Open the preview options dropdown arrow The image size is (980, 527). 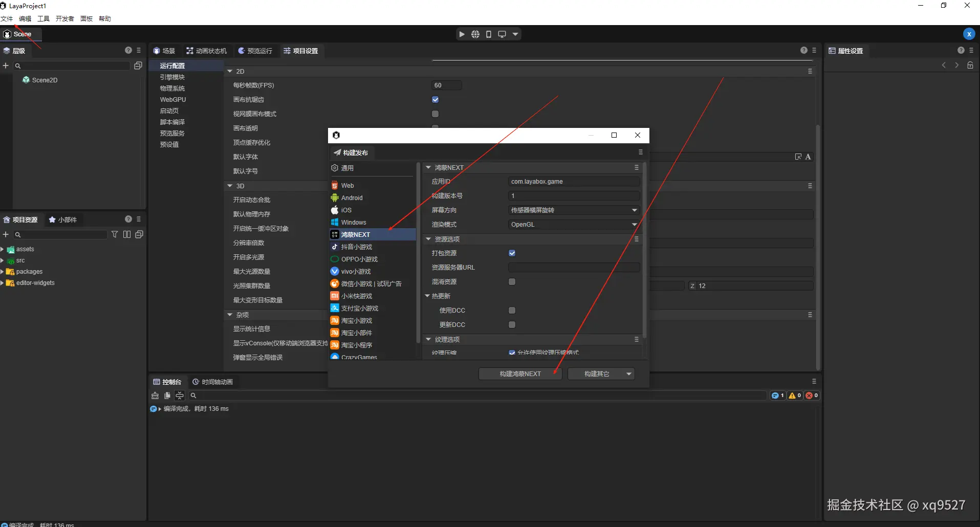pos(515,34)
